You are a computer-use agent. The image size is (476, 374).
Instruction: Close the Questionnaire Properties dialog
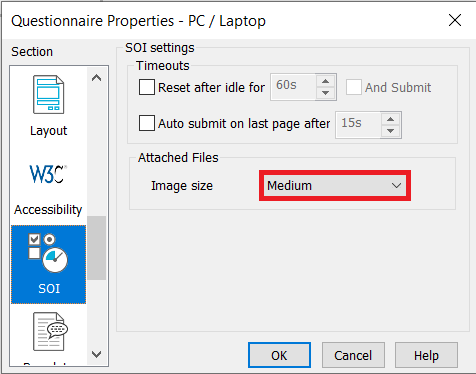[x=455, y=20]
